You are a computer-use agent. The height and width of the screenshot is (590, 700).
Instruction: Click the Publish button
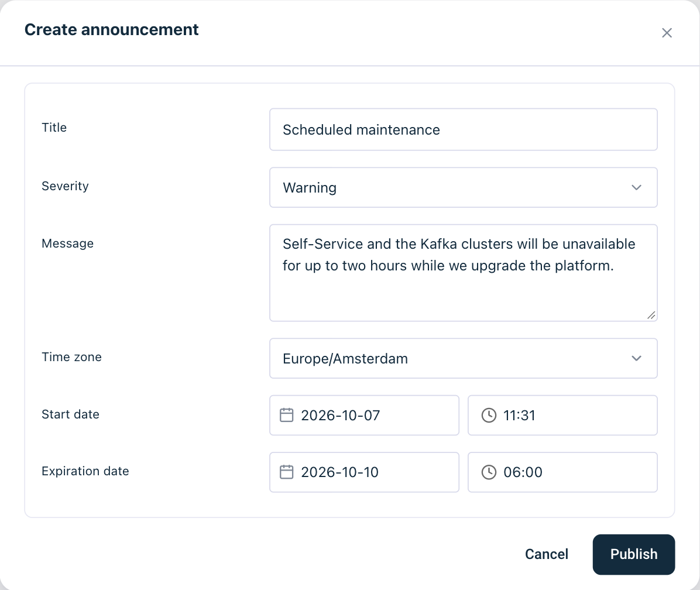click(633, 554)
